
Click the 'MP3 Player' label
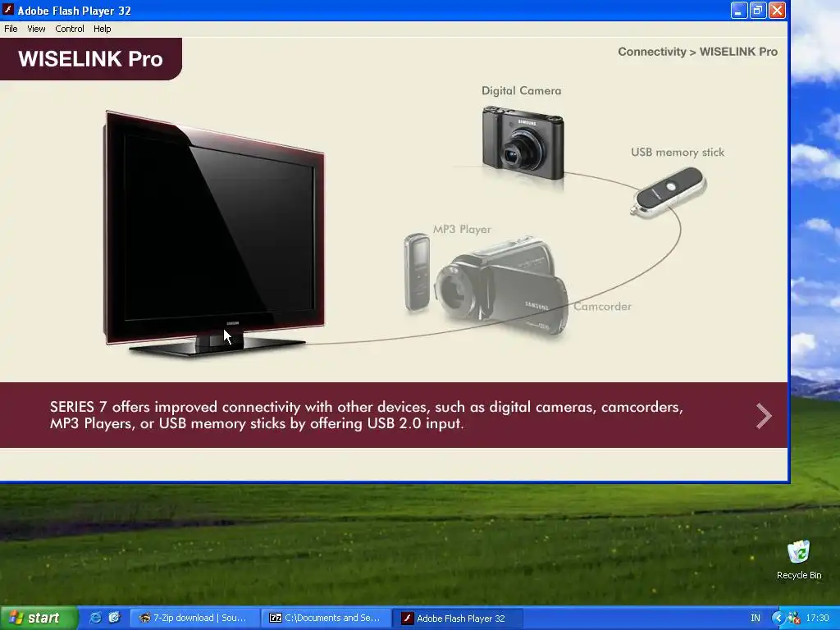coord(462,230)
